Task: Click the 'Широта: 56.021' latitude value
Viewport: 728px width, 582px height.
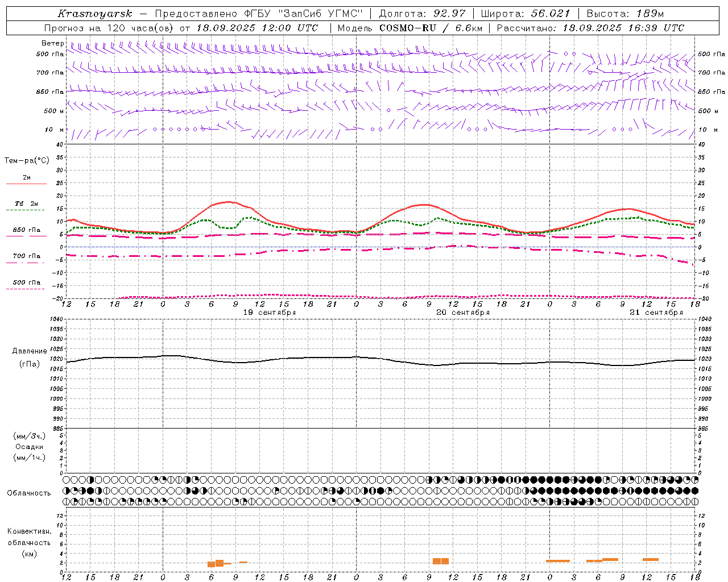Action: (x=526, y=14)
